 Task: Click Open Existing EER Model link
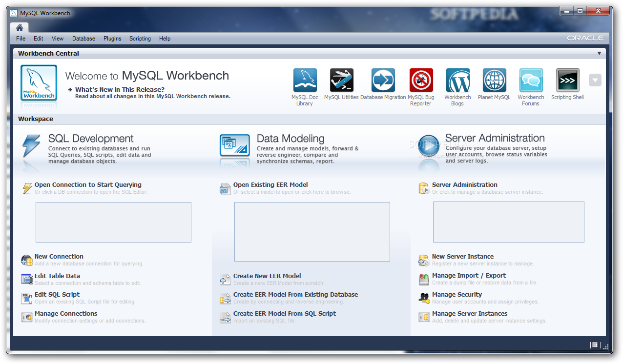(270, 184)
